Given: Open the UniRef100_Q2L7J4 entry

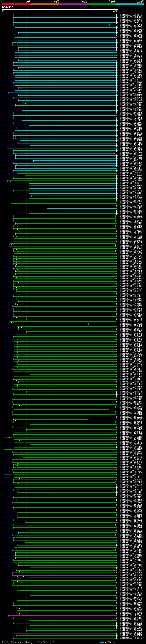Looking at the screenshot, I should pos(131,319).
